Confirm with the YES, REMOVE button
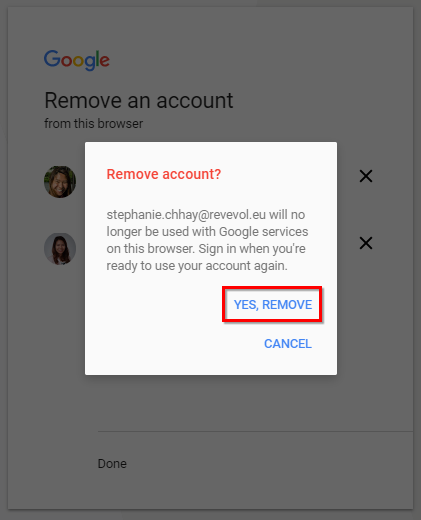Screen dimensions: 421x520 (x=272, y=304)
